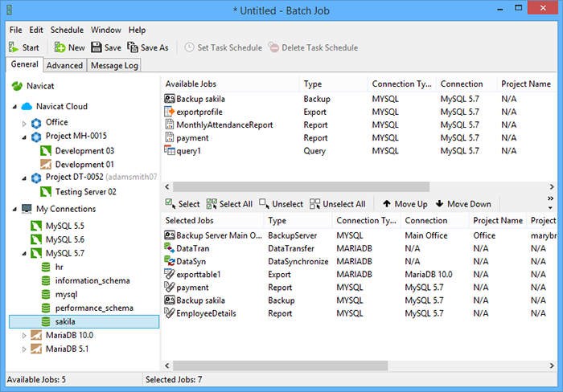Click the Save As icon

pyautogui.click(x=133, y=47)
